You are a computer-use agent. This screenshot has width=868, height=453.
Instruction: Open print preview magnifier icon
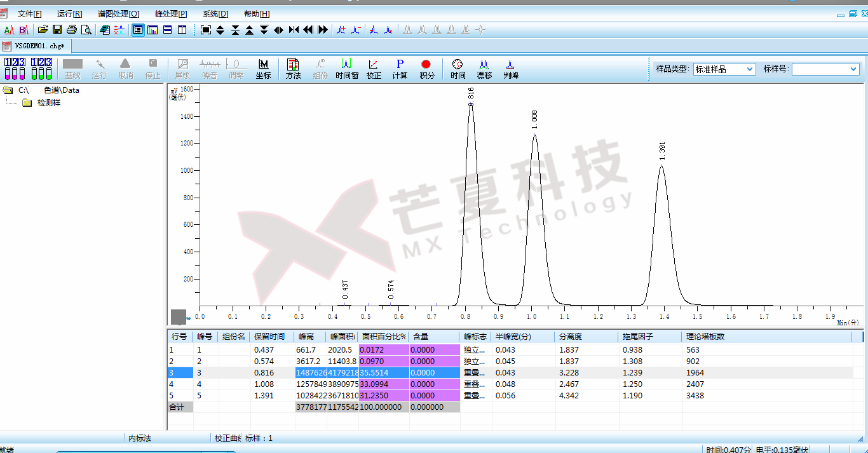point(86,29)
